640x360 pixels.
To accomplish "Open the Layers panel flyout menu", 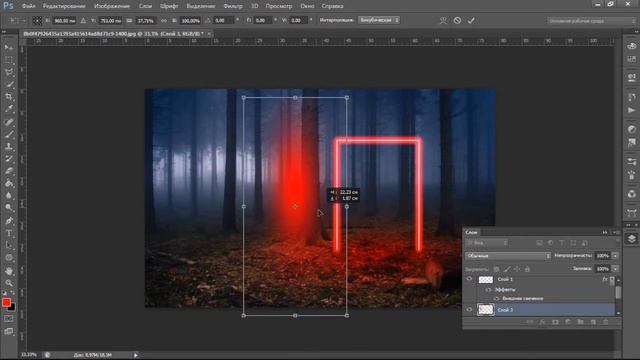I will point(616,232).
